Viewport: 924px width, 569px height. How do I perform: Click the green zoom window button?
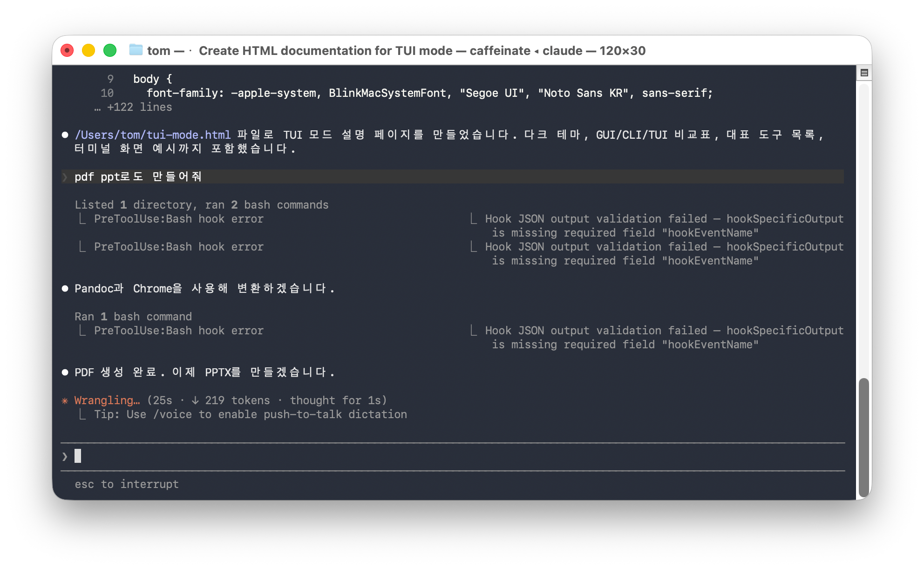(x=110, y=50)
